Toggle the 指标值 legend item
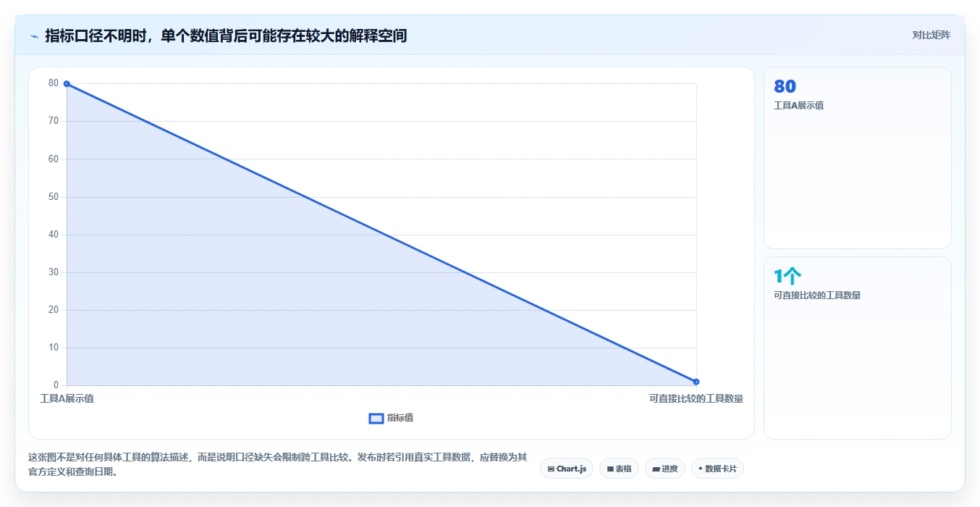Image resolution: width=980 pixels, height=507 pixels. [x=391, y=418]
